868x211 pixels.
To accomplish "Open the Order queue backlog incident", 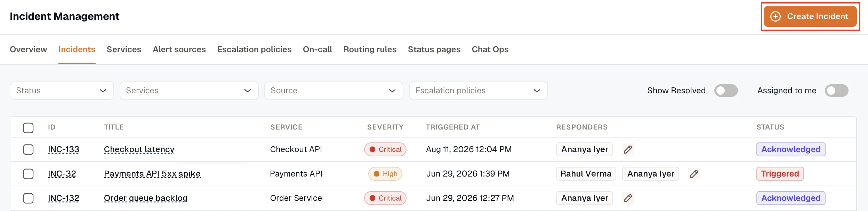I will [146, 198].
